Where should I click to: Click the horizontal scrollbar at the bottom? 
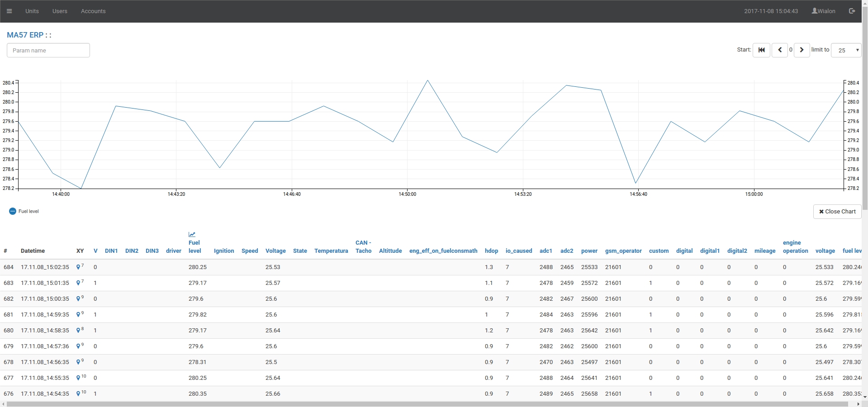[x=430, y=404]
